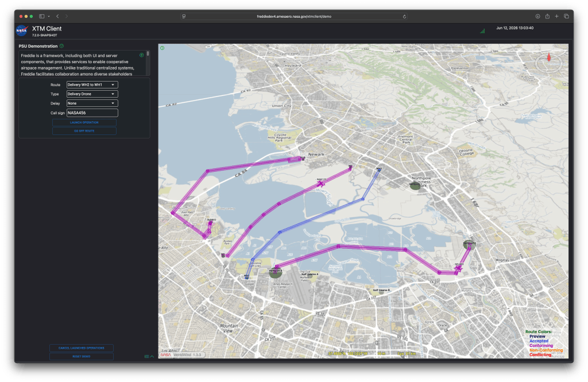Click 'Conforming' in the route colors legend
Screen dimensions: 588x382
tap(541, 346)
